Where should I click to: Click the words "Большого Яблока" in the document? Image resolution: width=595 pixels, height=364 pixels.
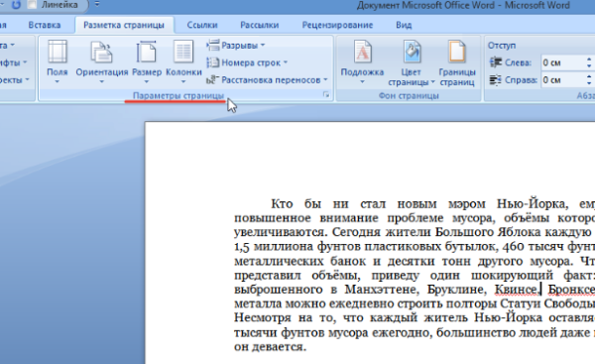coord(487,232)
